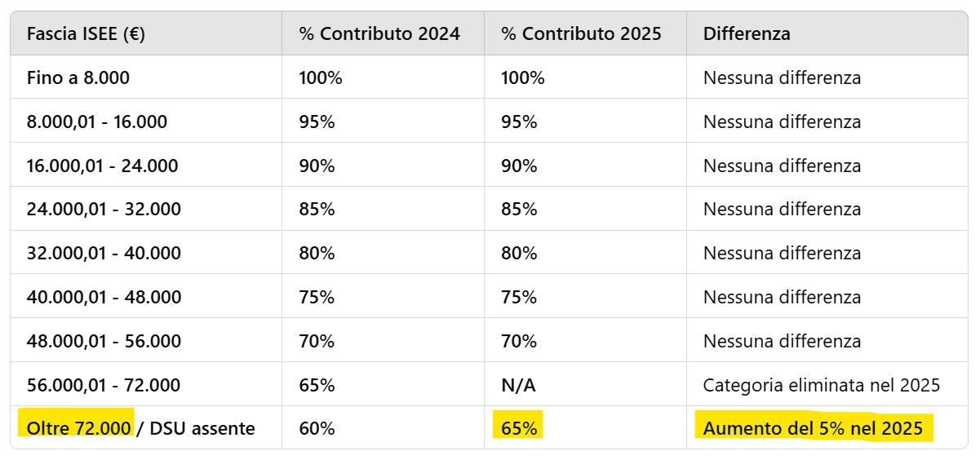Select the highlighted "Oltre 72.000" text

pos(79,428)
